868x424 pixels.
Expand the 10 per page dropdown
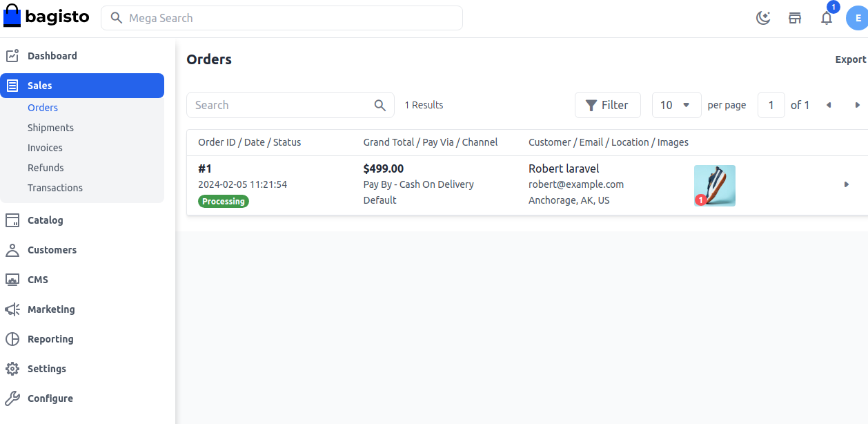(x=676, y=105)
